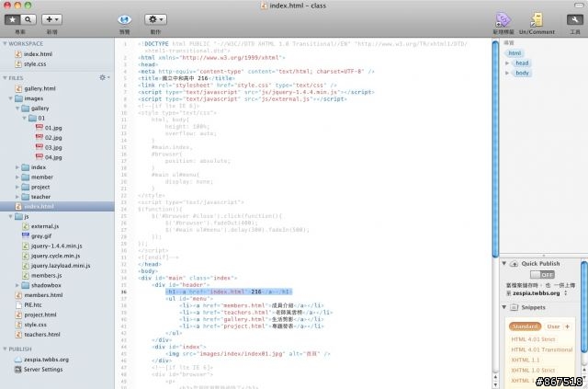Image resolution: width=588 pixels, height=389 pixels.
Task: Collapse the gallery folder
Action: 17,109
